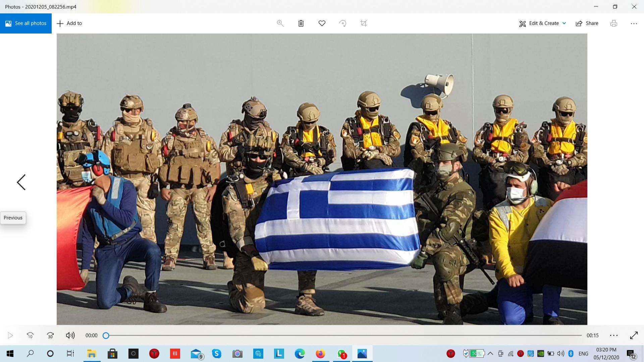Click the zoom magnifier icon
Screen dimensions: 644x362
coord(280,23)
